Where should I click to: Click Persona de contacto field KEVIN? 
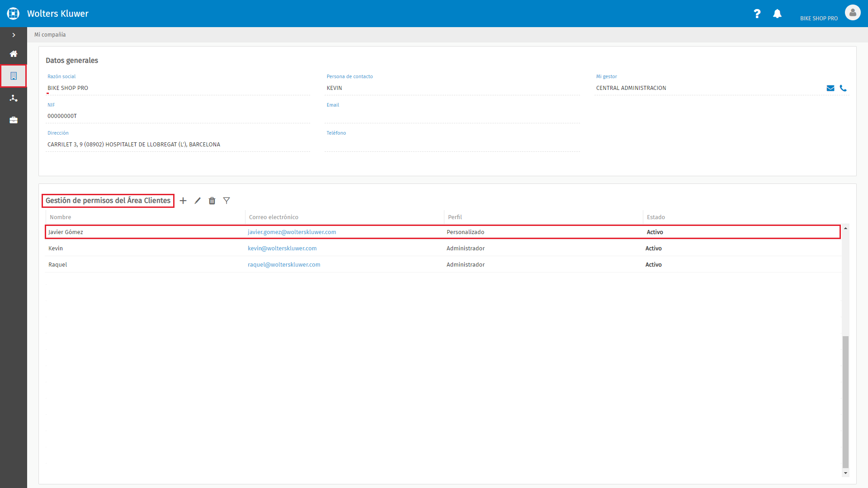tap(452, 88)
